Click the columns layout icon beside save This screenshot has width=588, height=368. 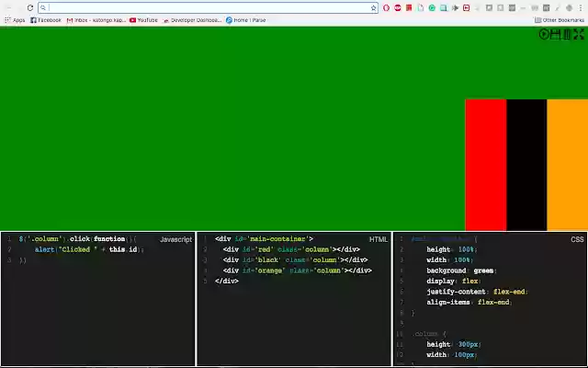coord(567,34)
